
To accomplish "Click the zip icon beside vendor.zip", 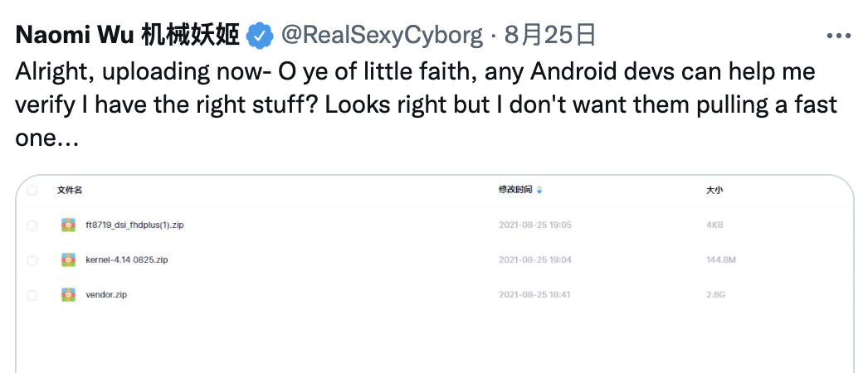I will click(68, 294).
